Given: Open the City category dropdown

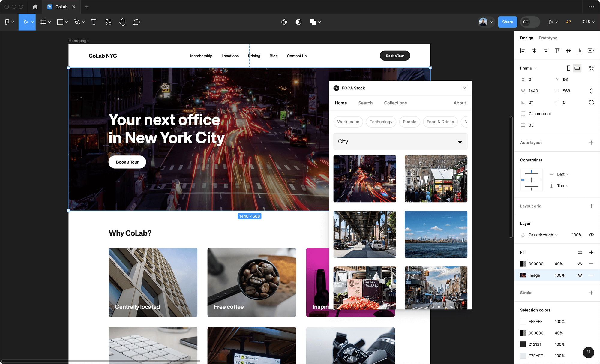Looking at the screenshot, I should coord(400,142).
